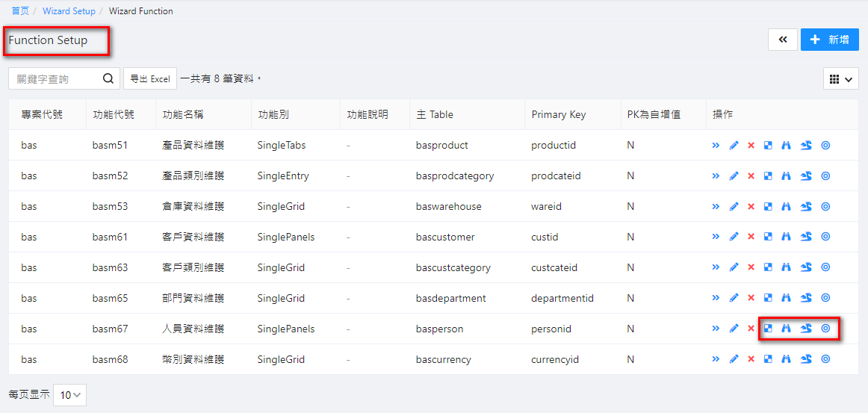Open the rows-per-page dropdown showing 10
The width and height of the screenshot is (868, 413).
point(69,395)
